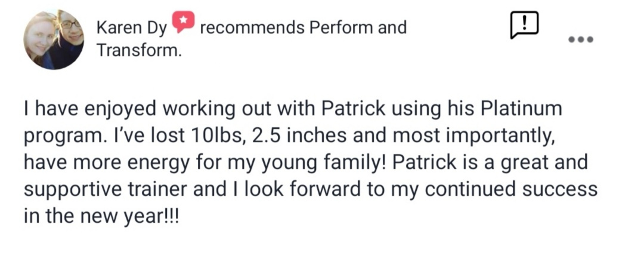Click 'most importantly' phrase in review
The width and height of the screenshot is (644, 258).
pos(473,137)
